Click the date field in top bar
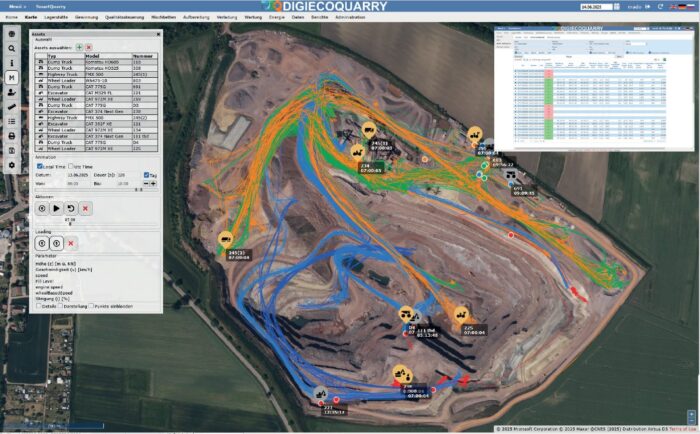 (x=596, y=7)
